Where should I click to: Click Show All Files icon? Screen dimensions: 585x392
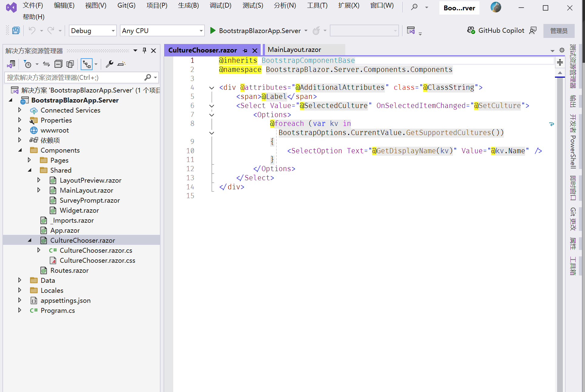click(70, 64)
